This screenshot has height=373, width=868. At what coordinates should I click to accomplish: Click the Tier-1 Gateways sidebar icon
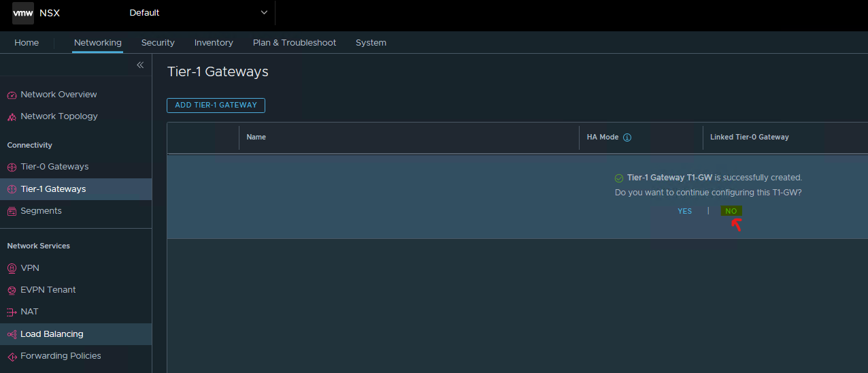click(12, 190)
